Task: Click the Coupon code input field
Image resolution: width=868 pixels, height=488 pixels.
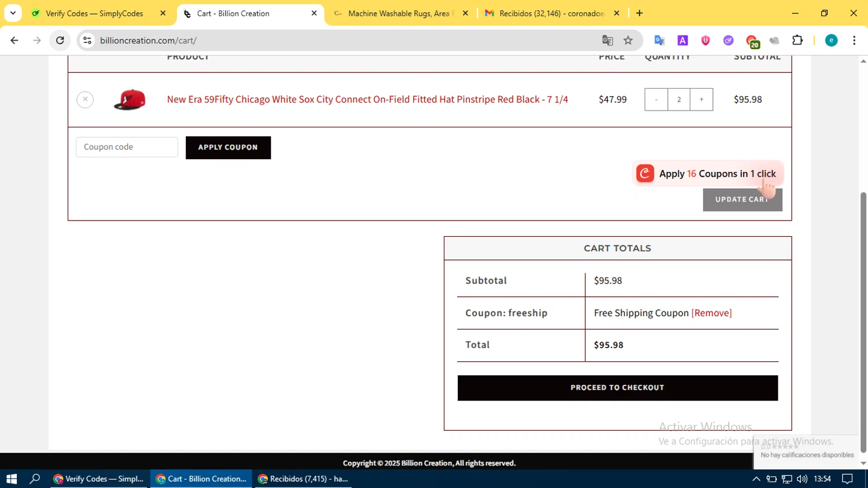Action: 127,147
